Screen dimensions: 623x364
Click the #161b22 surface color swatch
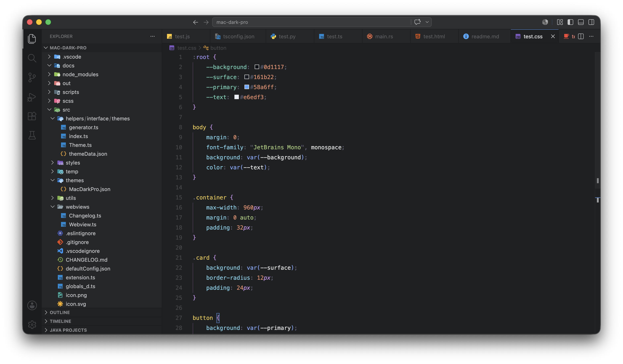[x=247, y=77]
